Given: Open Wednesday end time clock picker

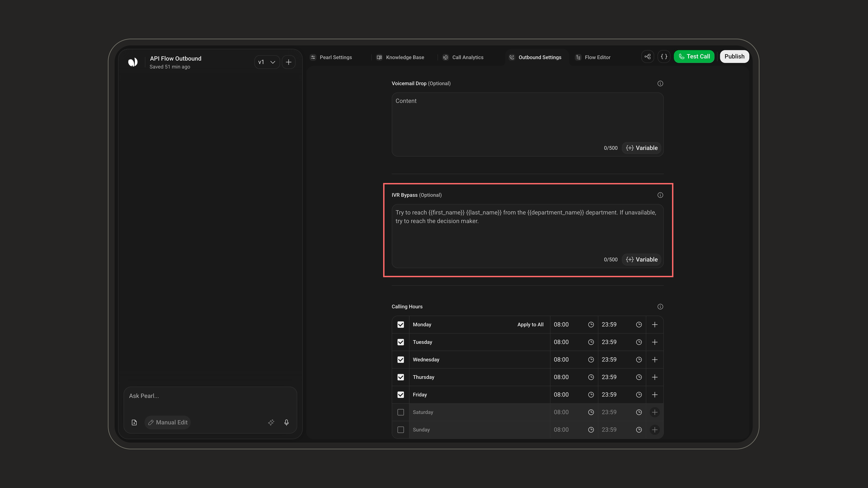Looking at the screenshot, I should pyautogui.click(x=638, y=360).
